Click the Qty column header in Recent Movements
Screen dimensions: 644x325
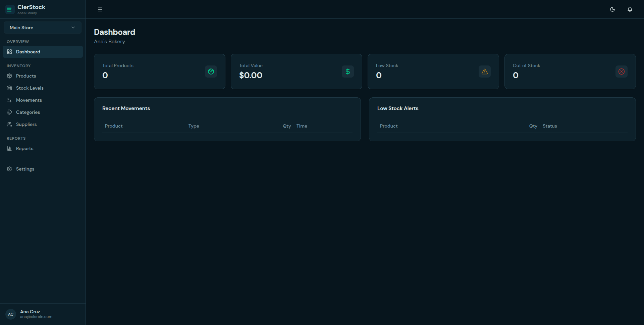(x=287, y=126)
